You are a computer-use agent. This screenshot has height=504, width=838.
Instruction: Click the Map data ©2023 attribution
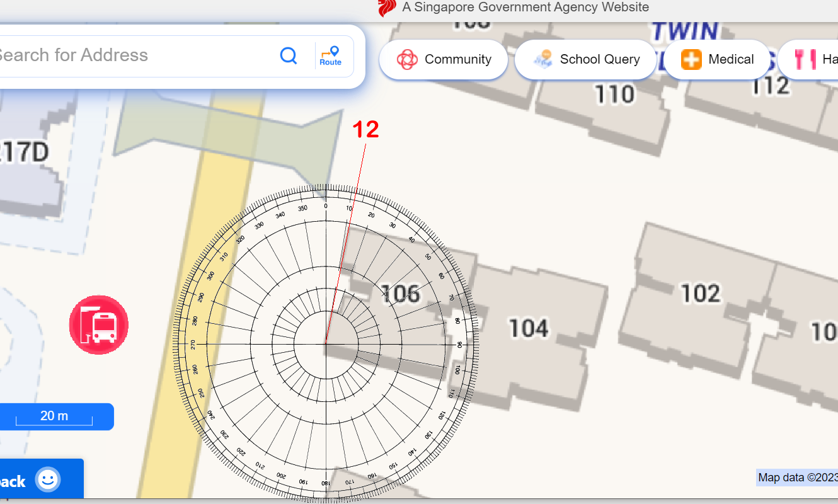point(797,478)
